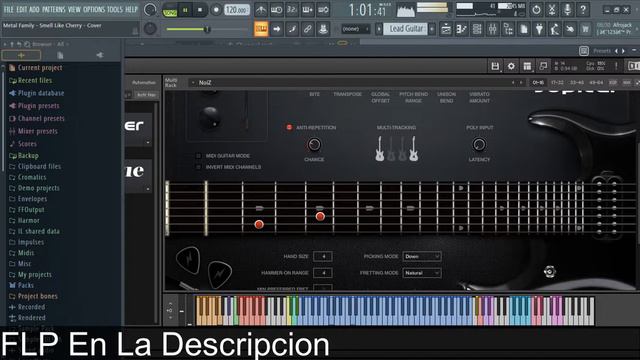Screen dimensions: 640x360
Task: Toggle overdub/blend recording icon
Action: (307, 10)
